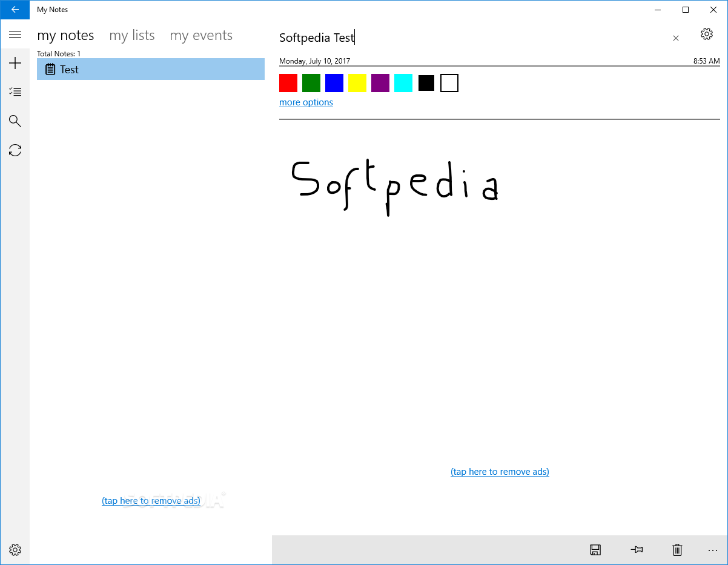
Task: Save the note with floppy disk icon
Action: (x=595, y=550)
